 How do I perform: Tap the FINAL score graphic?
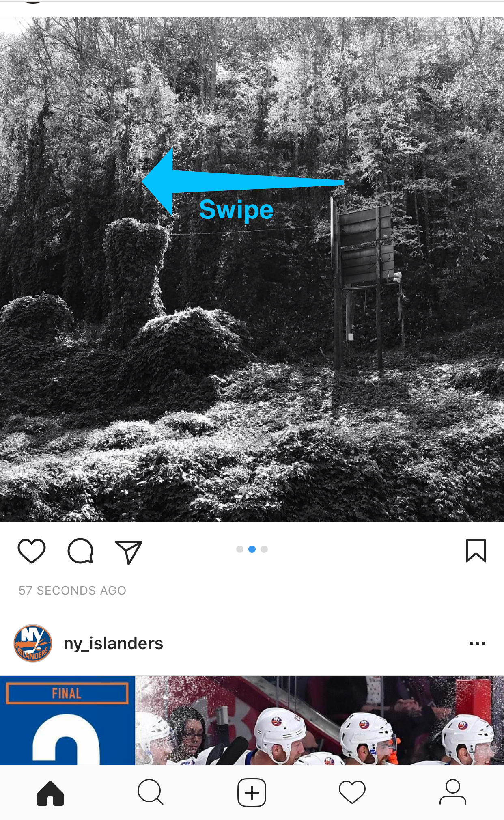coord(67,721)
